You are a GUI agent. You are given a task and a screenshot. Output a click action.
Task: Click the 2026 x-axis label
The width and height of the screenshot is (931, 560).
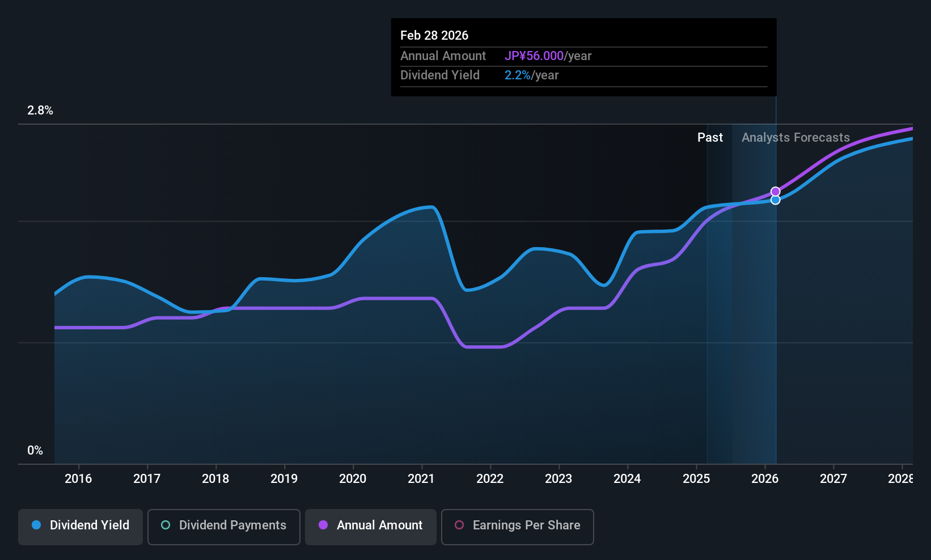765,478
